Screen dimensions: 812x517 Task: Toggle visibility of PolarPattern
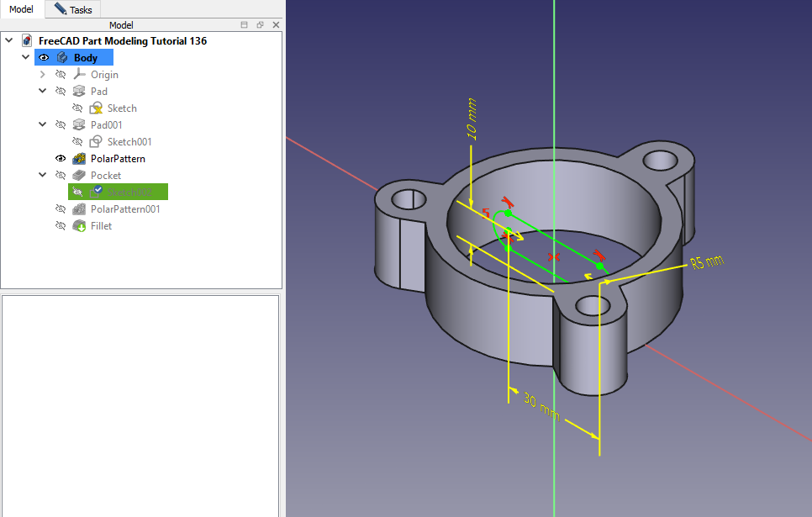(x=61, y=159)
